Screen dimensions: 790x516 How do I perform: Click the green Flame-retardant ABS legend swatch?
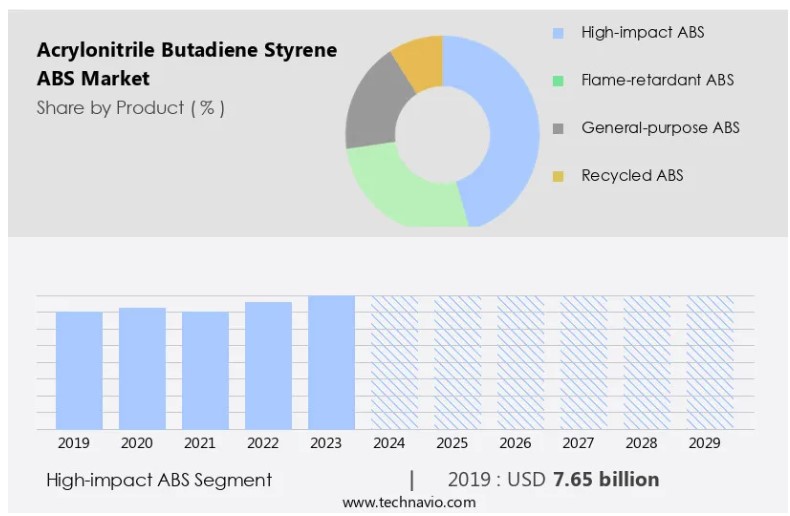(x=558, y=80)
